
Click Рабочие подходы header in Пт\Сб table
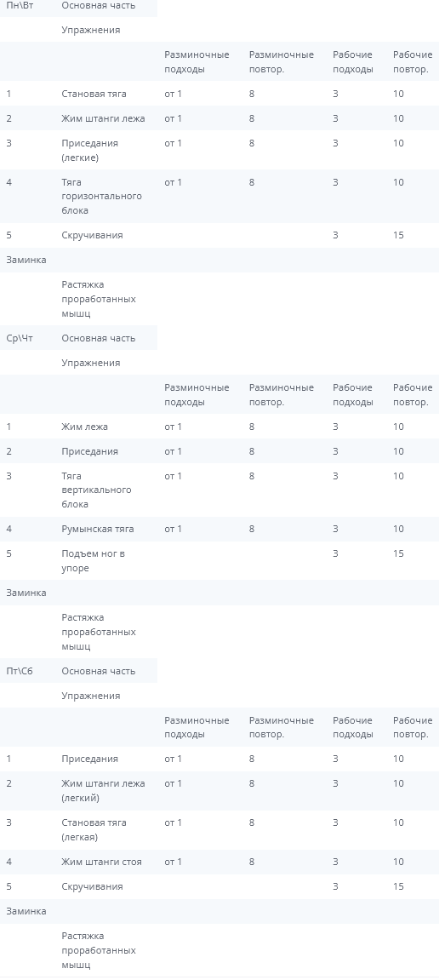[353, 727]
